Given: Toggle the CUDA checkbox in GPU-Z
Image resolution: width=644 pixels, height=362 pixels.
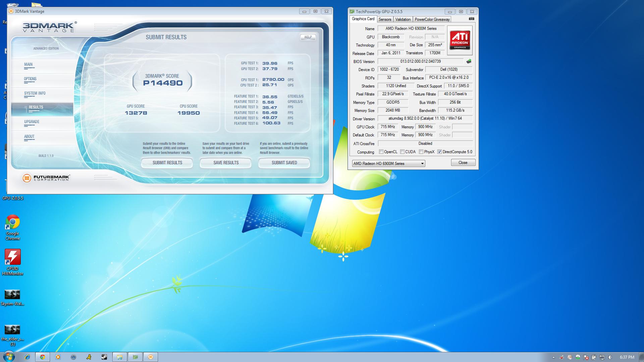Looking at the screenshot, I should pyautogui.click(x=402, y=152).
